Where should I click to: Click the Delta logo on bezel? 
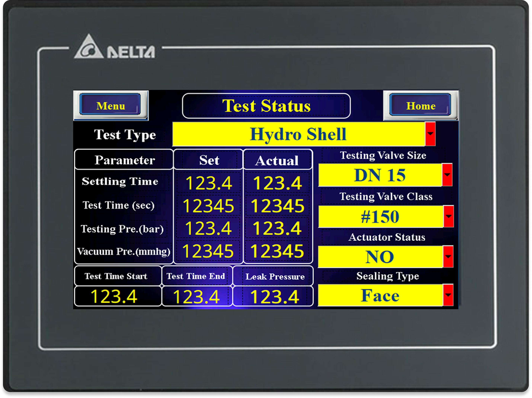pos(114,48)
